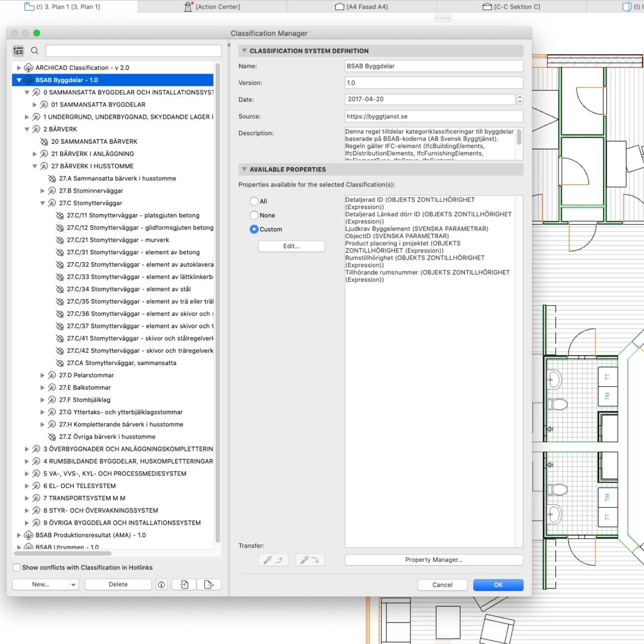
Task: Enable Show conflicts with Classification in Hotlinks
Action: [x=16, y=567]
